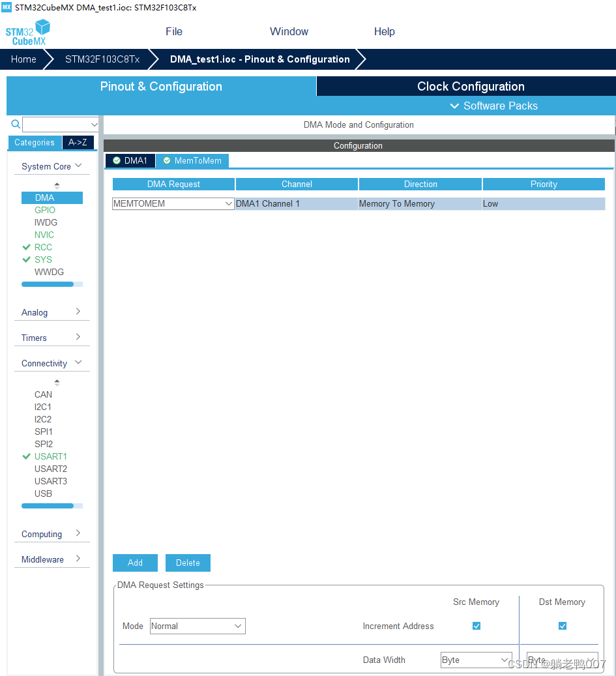Click the Low priority cell

pyautogui.click(x=544, y=203)
